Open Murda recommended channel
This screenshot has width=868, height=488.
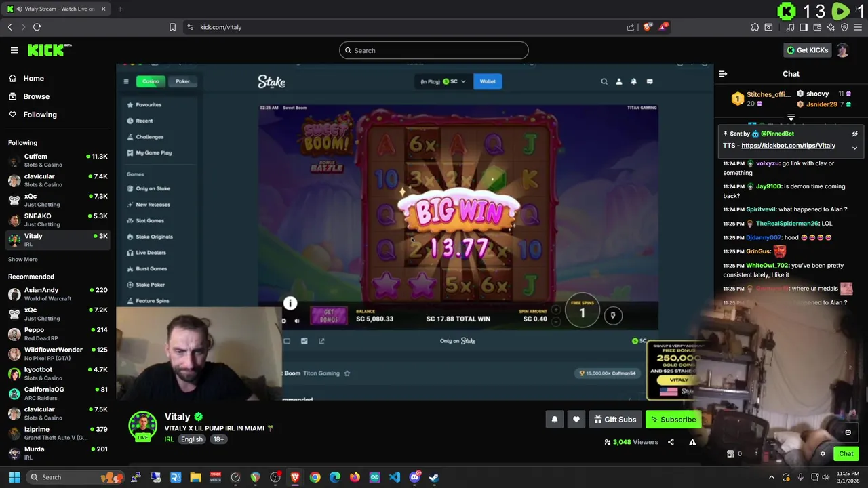click(x=58, y=453)
